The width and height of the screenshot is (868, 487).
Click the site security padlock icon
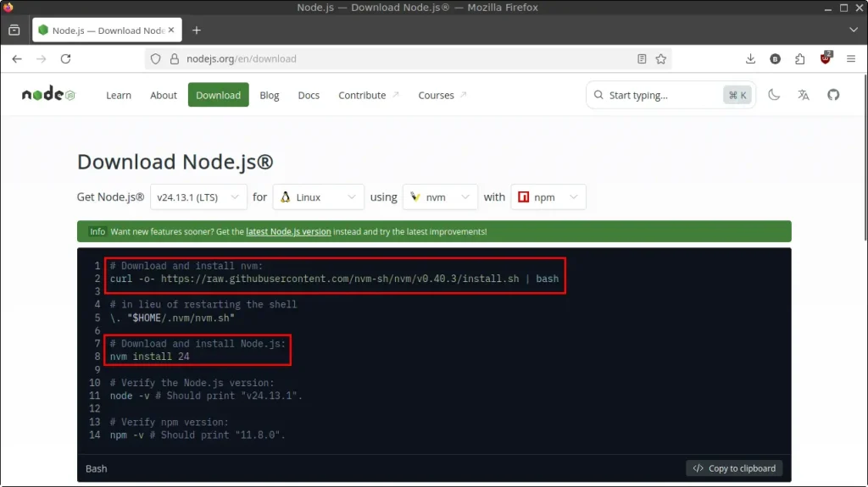175,58
